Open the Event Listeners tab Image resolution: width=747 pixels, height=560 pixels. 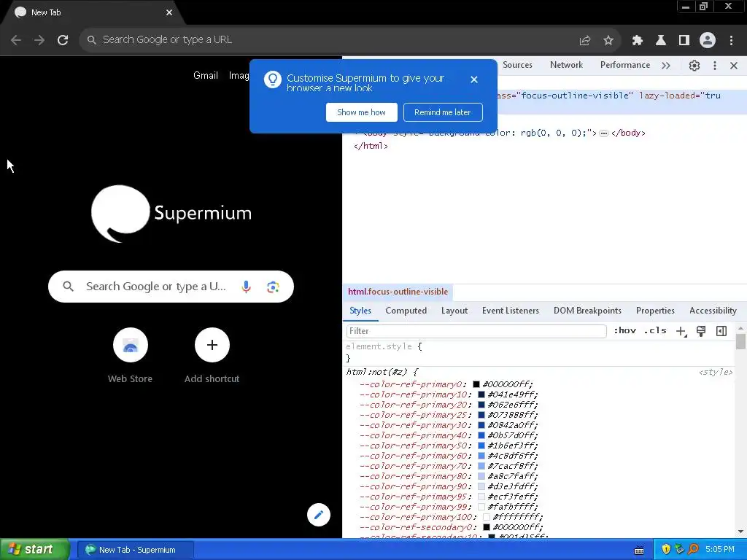point(510,311)
